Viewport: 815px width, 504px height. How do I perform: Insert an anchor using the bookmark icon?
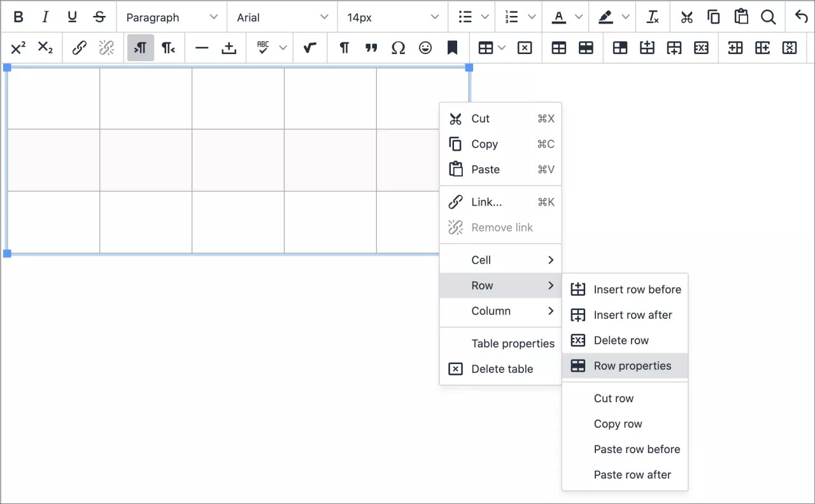click(x=453, y=48)
